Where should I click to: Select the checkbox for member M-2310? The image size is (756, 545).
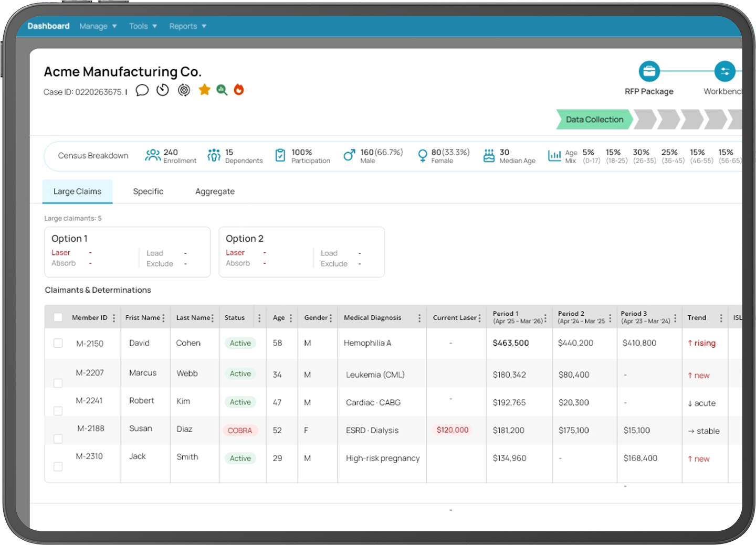tap(58, 466)
